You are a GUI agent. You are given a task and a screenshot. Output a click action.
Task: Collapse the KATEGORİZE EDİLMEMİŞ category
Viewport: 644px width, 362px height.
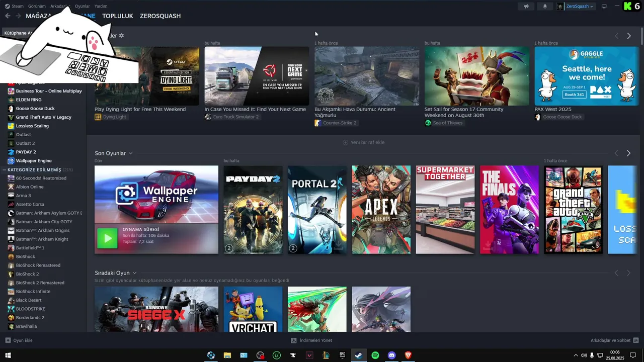(x=4, y=170)
